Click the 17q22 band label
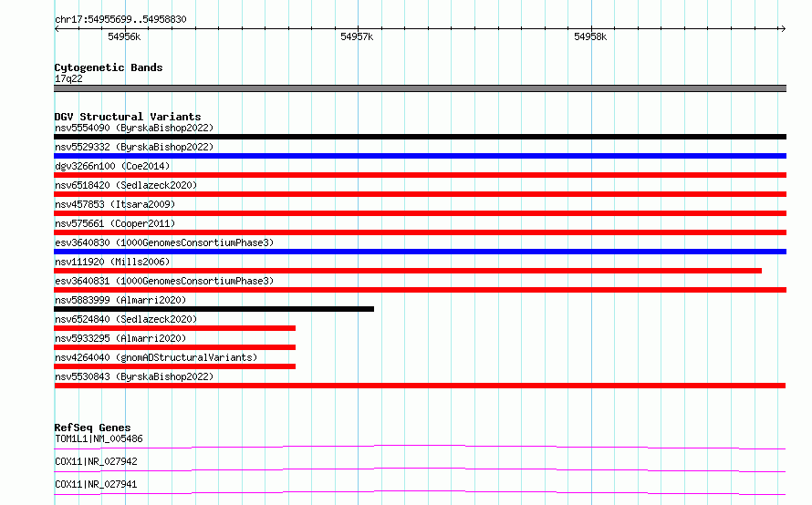Screen dimensions: 812x505 [x=68, y=78]
